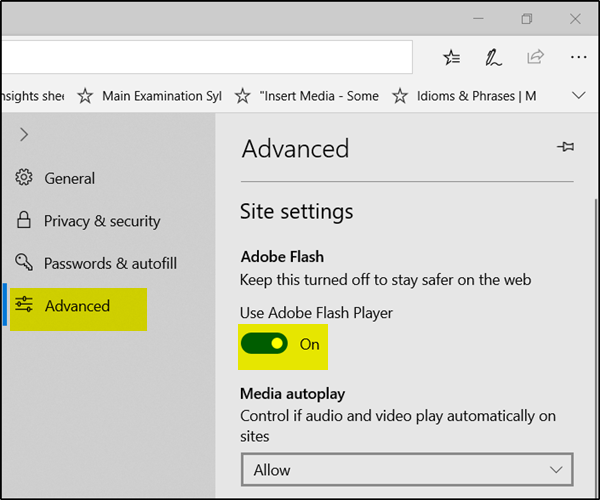Image resolution: width=600 pixels, height=500 pixels.
Task: Expand the favorites bar overflow chevron
Action: 577,96
